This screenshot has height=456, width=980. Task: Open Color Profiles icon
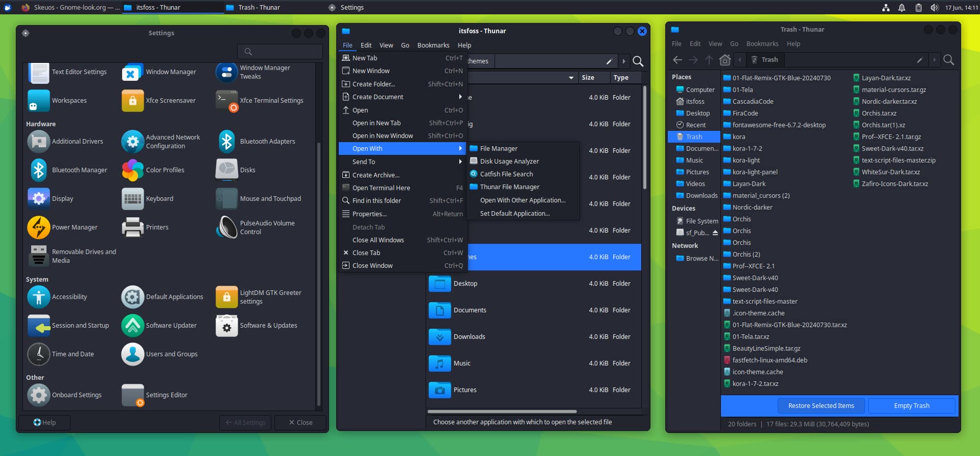pos(132,170)
